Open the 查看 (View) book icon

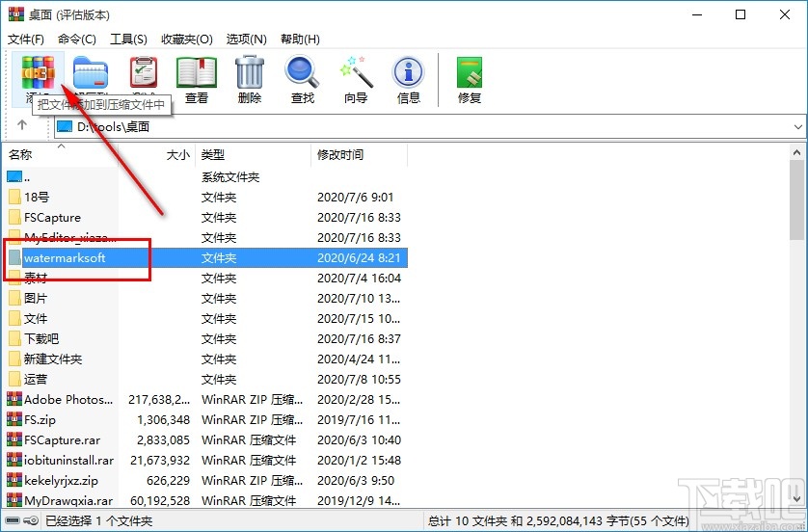coord(197,73)
